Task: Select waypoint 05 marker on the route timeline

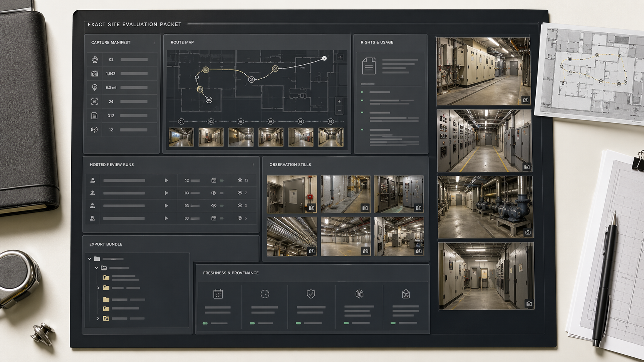Action: click(300, 121)
